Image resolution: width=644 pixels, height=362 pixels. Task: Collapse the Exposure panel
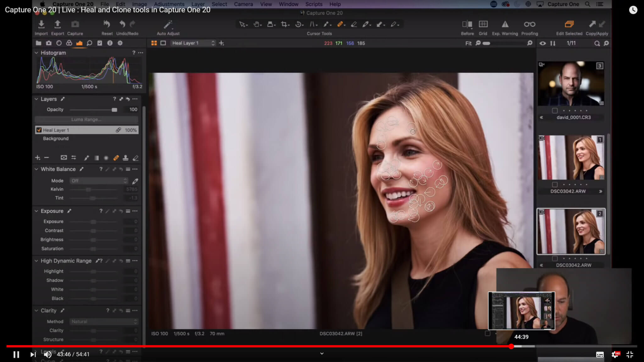(36, 211)
